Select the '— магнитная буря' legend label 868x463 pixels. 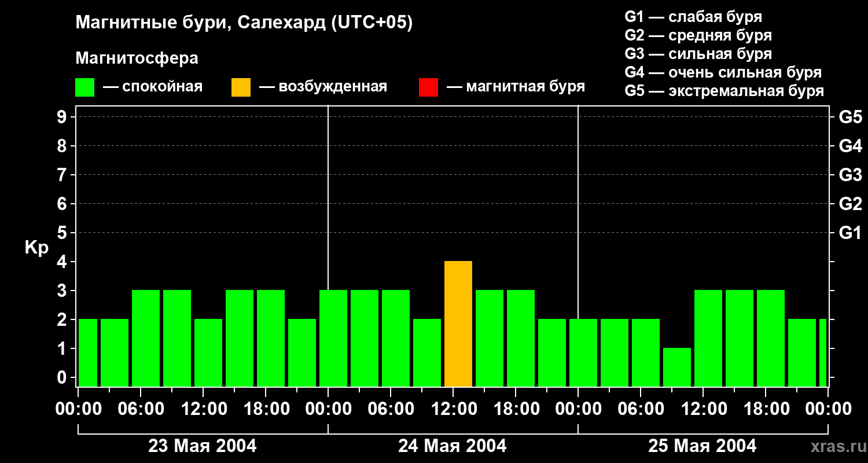click(x=516, y=87)
